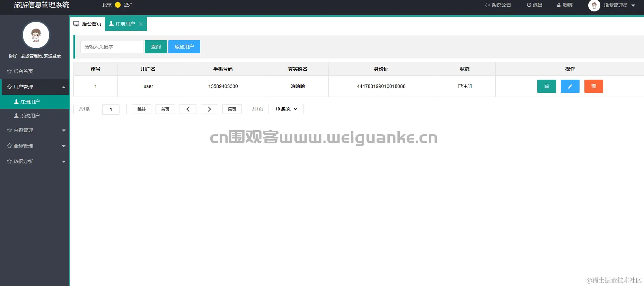The image size is (644, 286).
Task: Click the yellow sun weather icon
Action: (118, 5)
